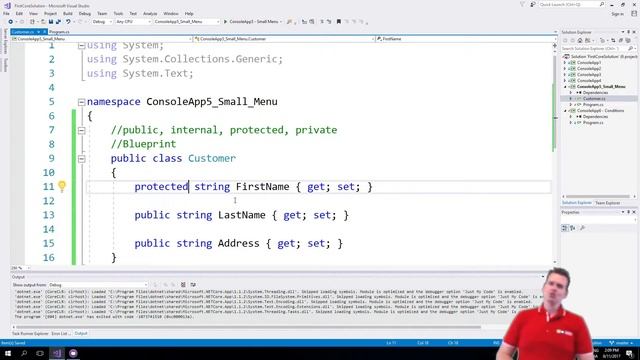Click the Task View taskbar icon
Image resolution: width=640 pixels, height=360 pixels.
(40, 353)
